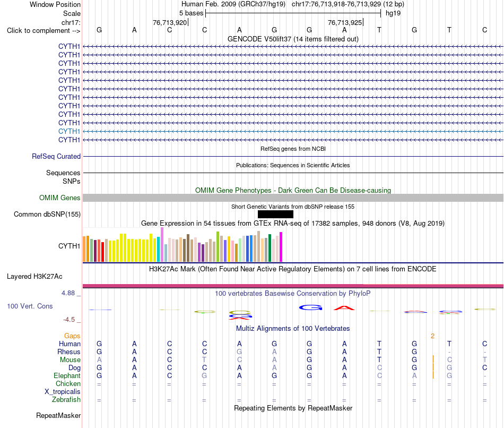The width and height of the screenshot is (504, 428).
Task: Click the X_tropicalis species label
Action: click(63, 392)
